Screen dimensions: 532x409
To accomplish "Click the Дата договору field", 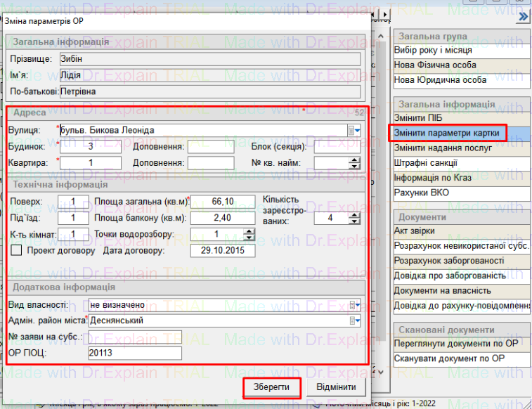I will click(223, 251).
